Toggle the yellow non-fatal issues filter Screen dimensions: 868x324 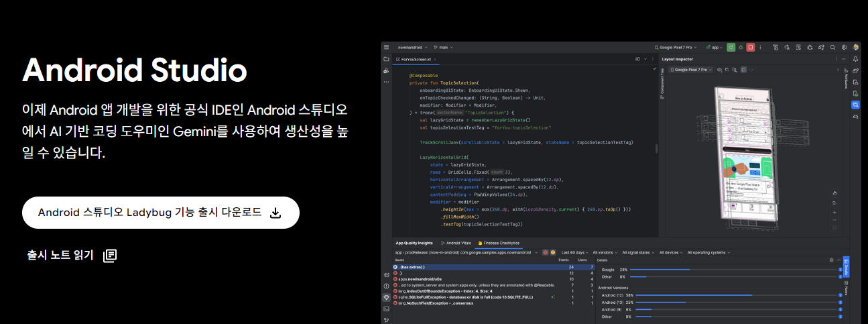[553, 252]
